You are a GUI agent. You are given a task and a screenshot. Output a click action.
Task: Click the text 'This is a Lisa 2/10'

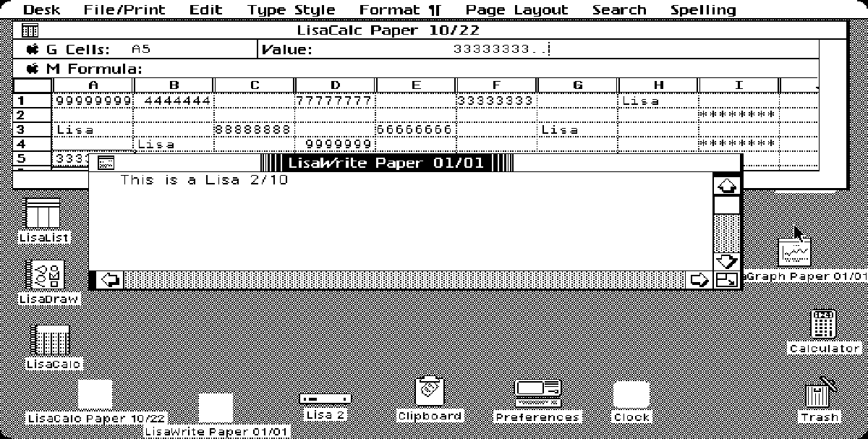205,180
